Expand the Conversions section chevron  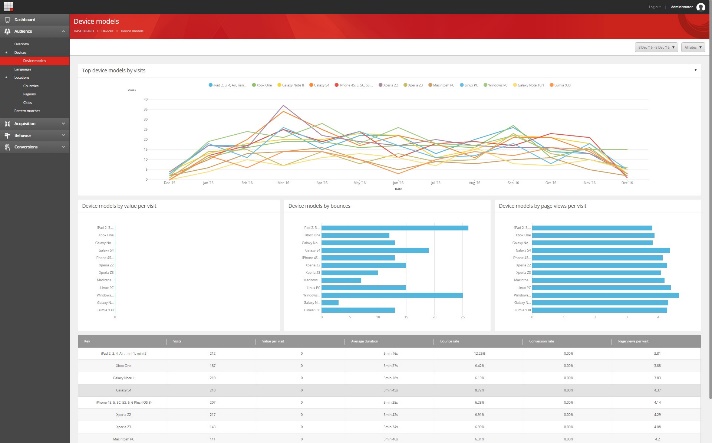click(x=63, y=147)
